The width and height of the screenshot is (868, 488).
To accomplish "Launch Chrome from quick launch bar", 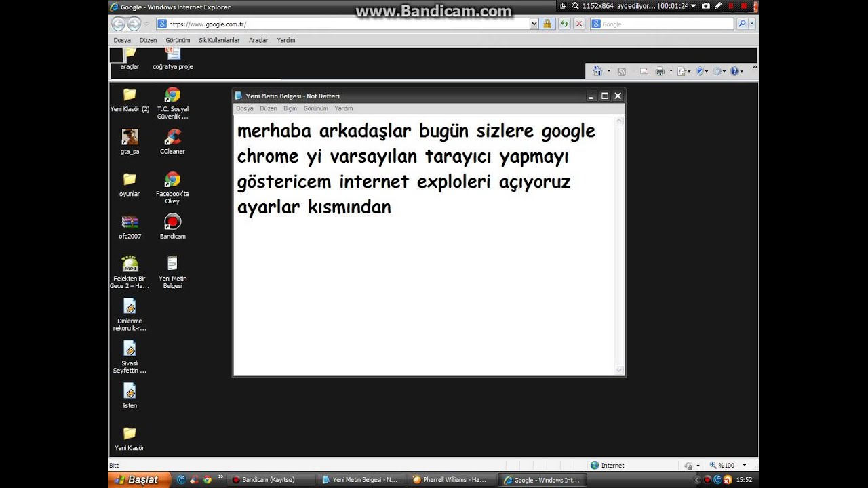I will pos(208,479).
